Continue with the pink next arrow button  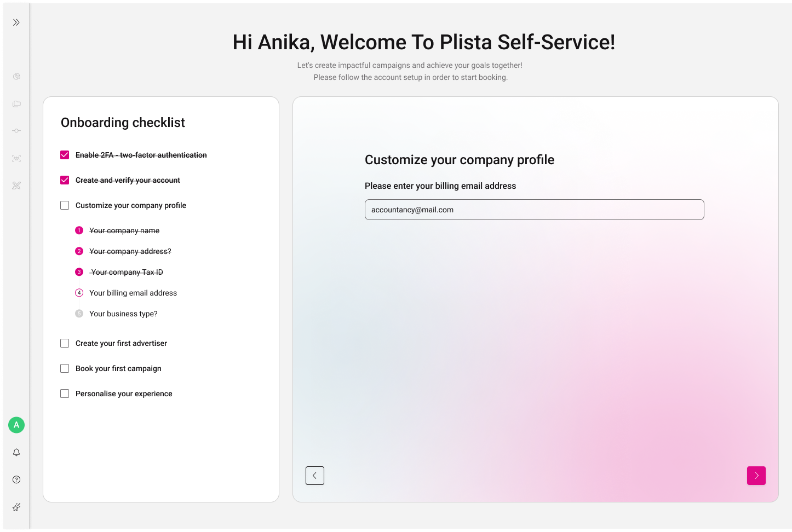coord(756,476)
